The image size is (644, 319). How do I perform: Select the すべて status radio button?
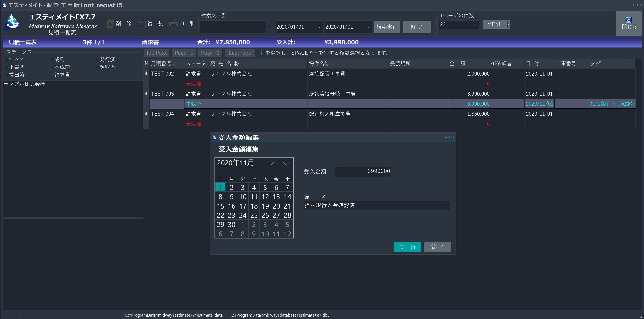7,60
